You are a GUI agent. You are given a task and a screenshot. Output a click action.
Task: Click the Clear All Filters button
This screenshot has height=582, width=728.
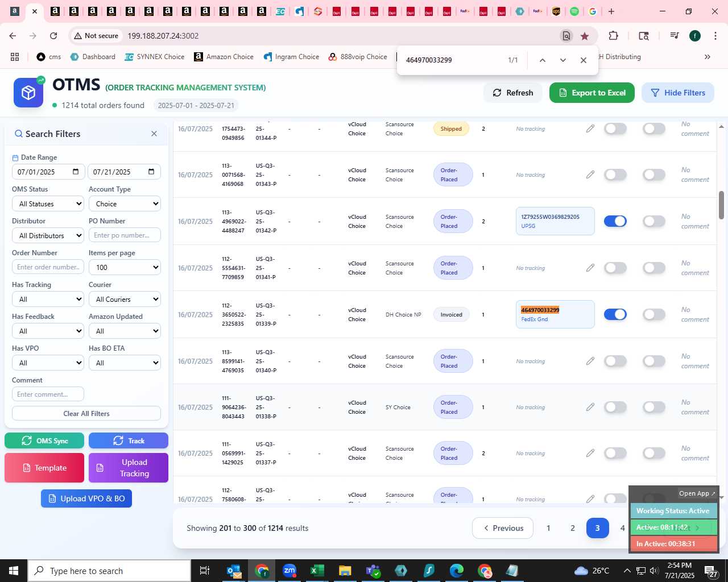coord(86,413)
